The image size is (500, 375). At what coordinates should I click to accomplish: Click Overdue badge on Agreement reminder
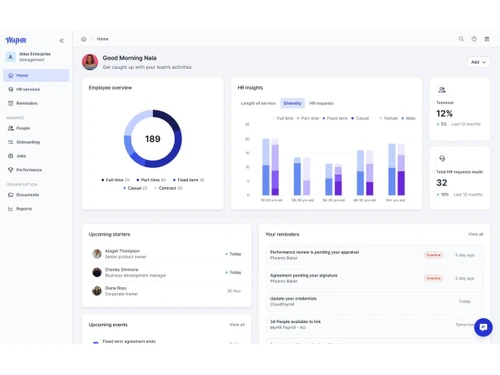(x=433, y=278)
